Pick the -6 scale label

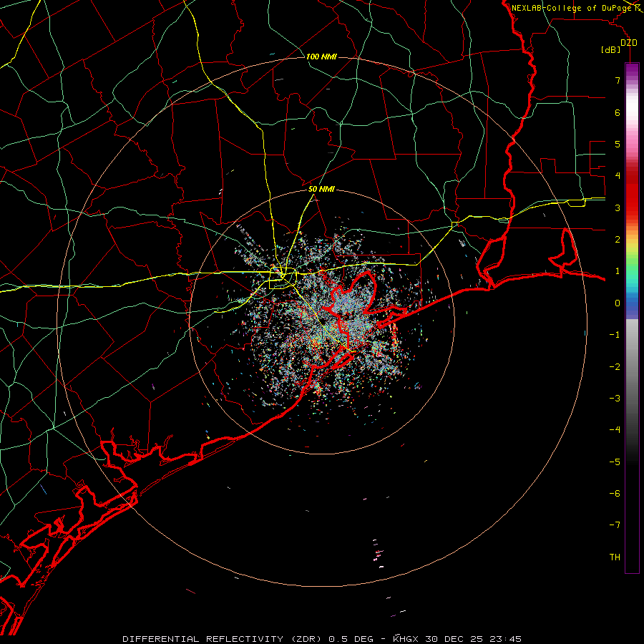pyautogui.click(x=615, y=494)
